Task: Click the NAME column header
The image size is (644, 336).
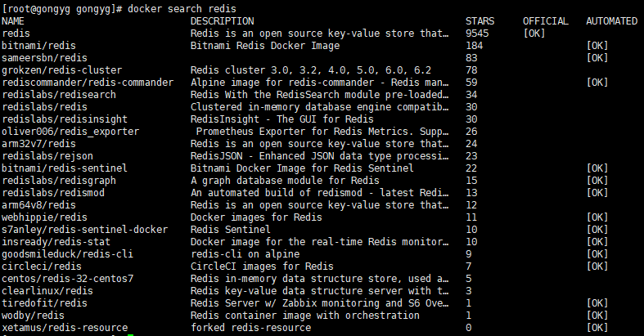Action: coord(13,21)
